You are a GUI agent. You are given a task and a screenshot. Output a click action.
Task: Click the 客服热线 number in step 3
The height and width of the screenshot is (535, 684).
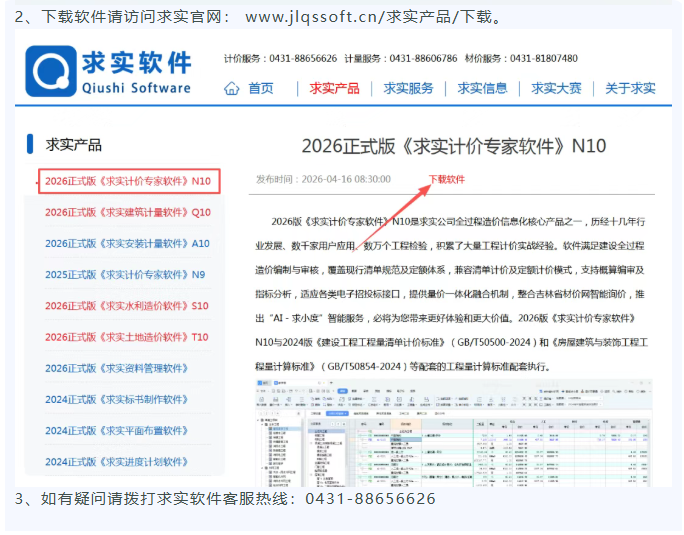pyautogui.click(x=370, y=499)
